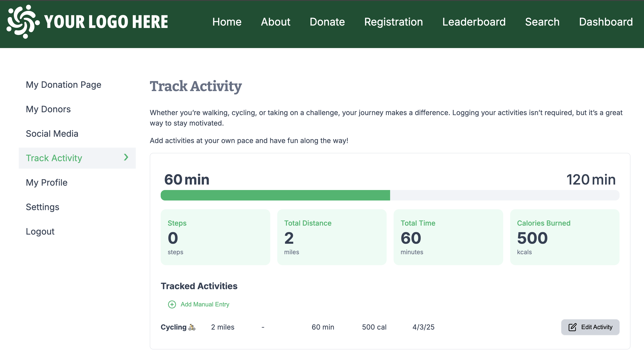
Task: Navigate to Registration in the header
Action: pyautogui.click(x=394, y=22)
